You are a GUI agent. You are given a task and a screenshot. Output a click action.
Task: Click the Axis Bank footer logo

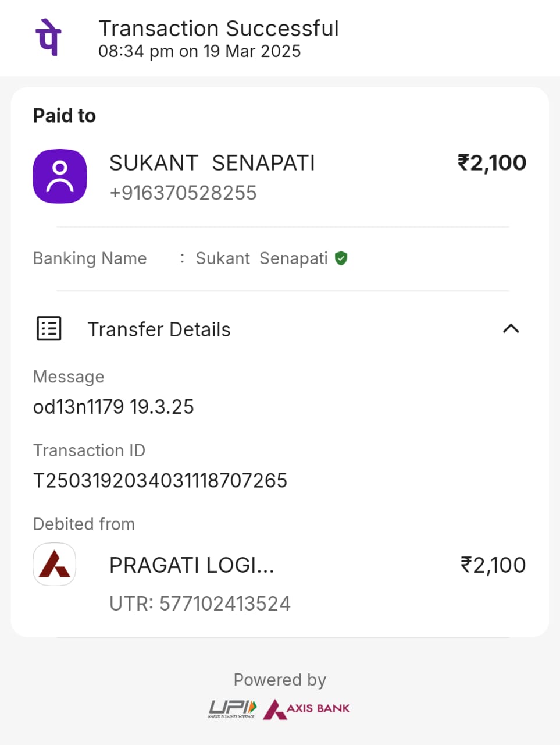306,709
